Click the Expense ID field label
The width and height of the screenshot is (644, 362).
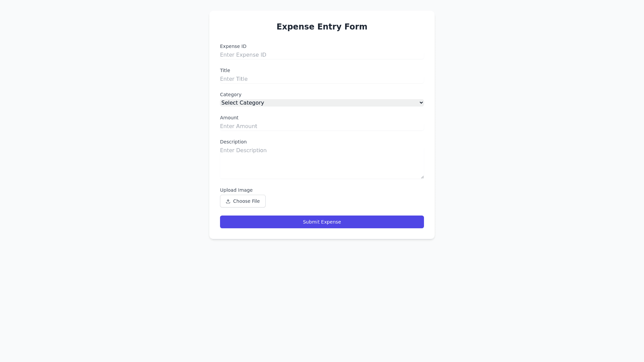tap(233, 46)
